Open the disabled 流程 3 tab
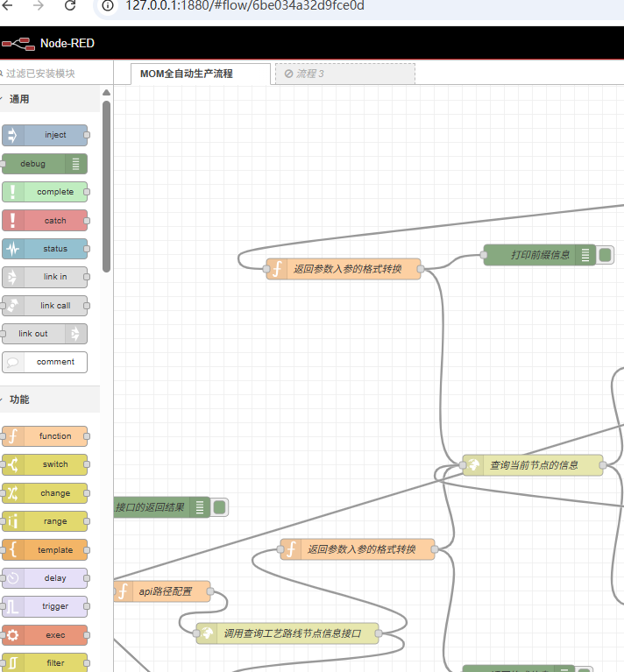This screenshot has height=672, width=624. pos(344,74)
